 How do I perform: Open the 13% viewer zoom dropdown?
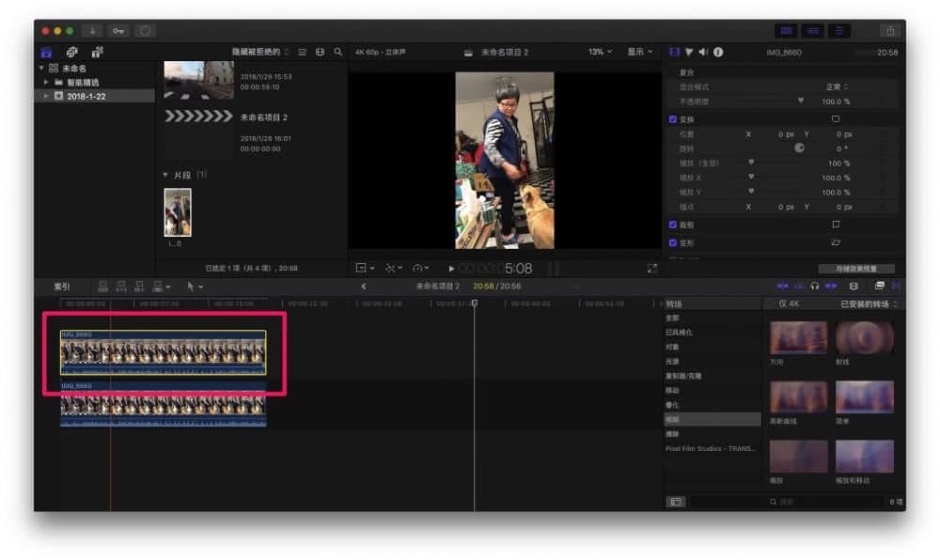click(600, 52)
